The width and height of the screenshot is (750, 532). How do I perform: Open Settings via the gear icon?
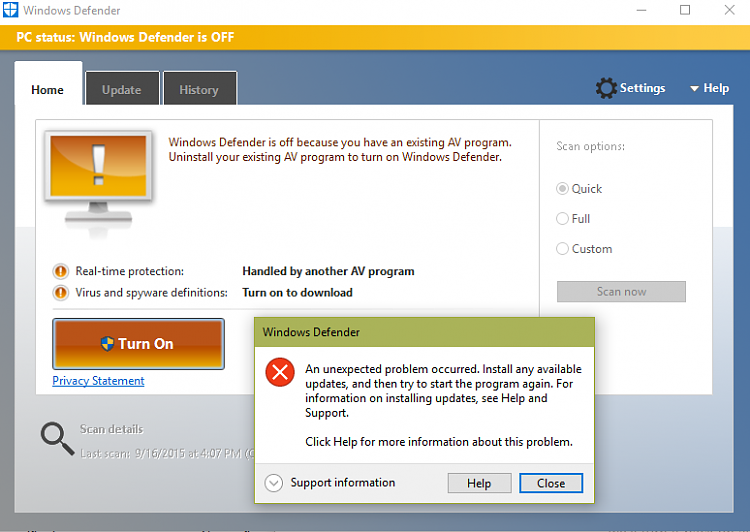(x=606, y=88)
